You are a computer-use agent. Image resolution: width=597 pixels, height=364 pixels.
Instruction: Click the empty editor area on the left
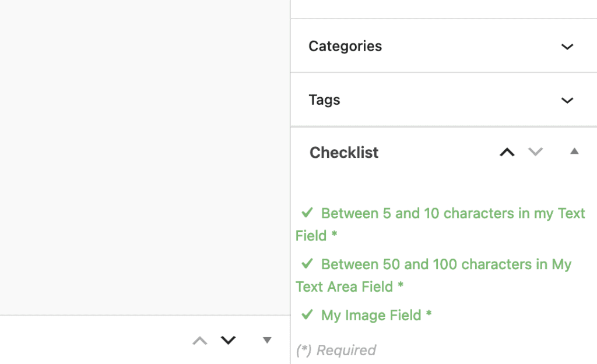click(145, 157)
